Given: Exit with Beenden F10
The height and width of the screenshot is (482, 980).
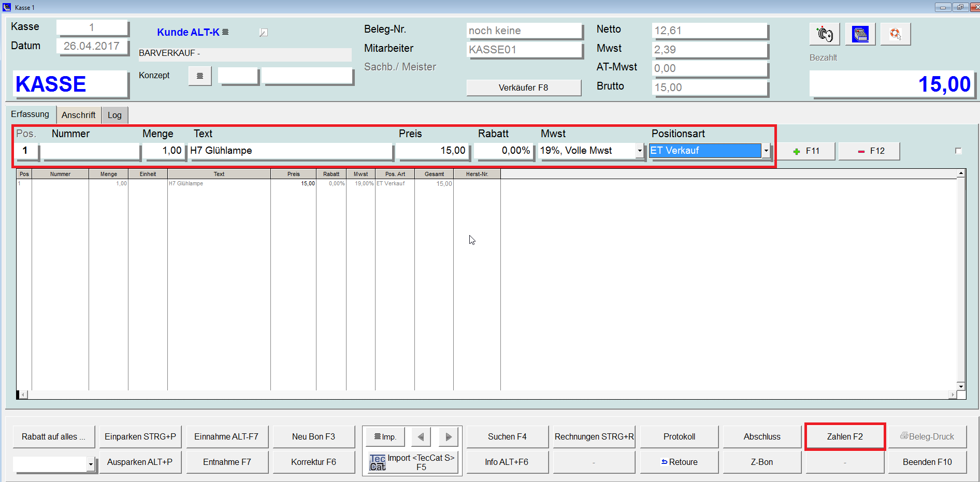Looking at the screenshot, I should 927,462.
